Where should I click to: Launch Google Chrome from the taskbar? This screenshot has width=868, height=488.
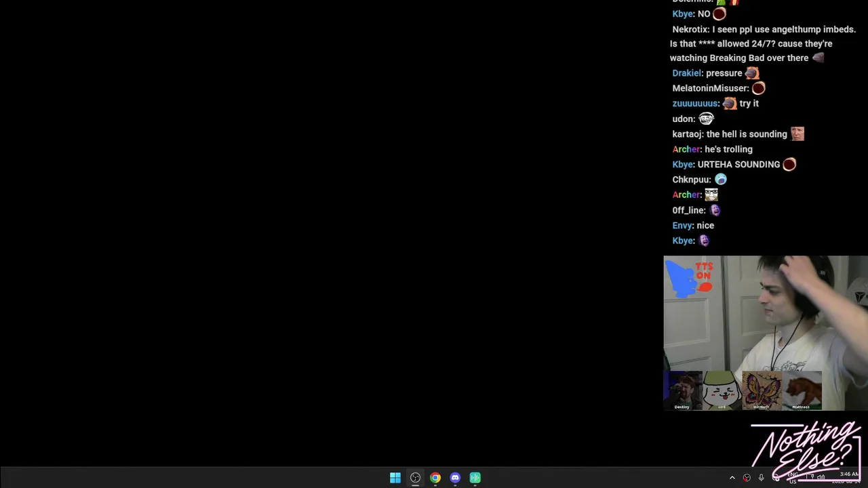(435, 478)
